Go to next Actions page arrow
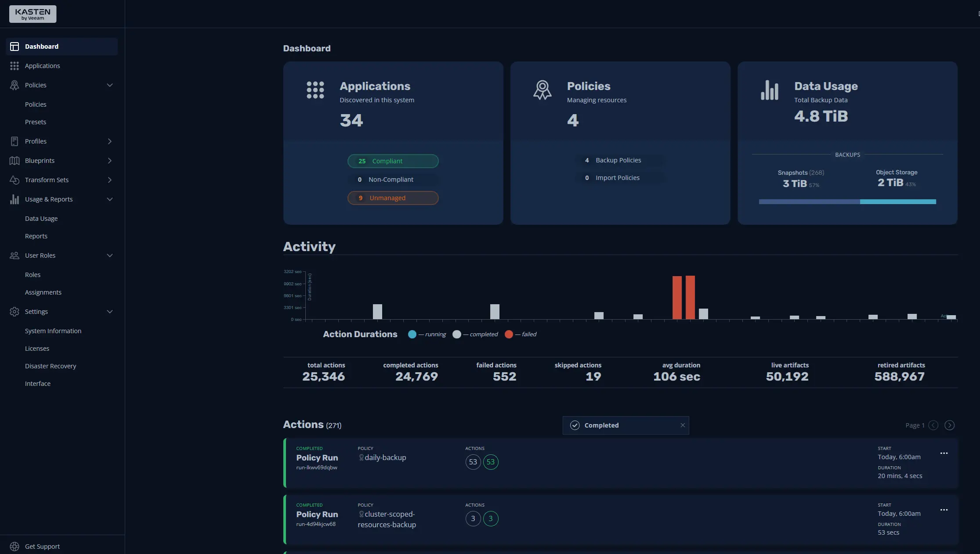This screenshot has height=554, width=980. [949, 425]
